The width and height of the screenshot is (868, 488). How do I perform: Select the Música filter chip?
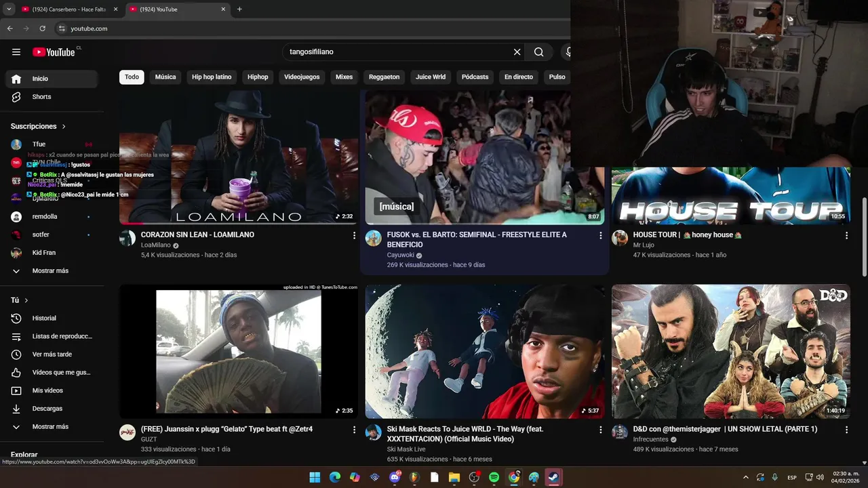(165, 77)
